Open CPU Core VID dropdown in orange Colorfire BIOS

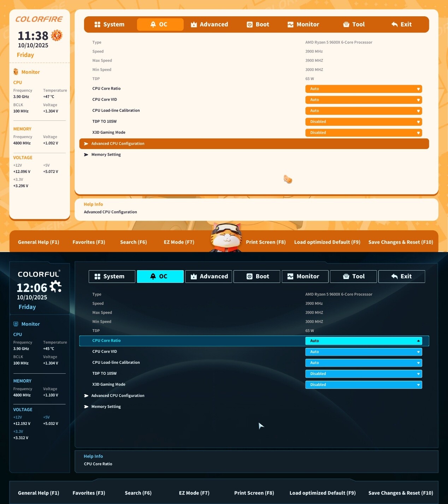[x=364, y=100]
